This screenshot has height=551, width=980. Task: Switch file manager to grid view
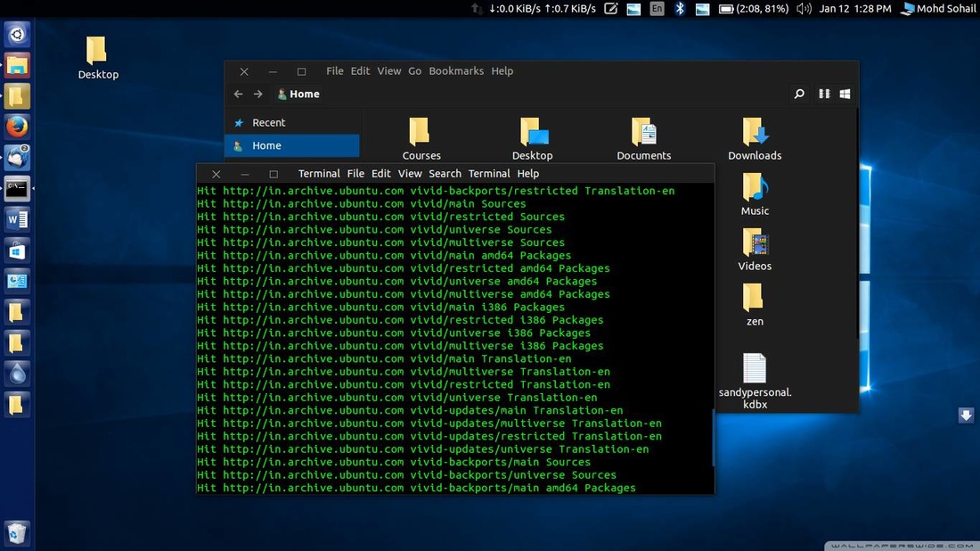click(x=845, y=94)
